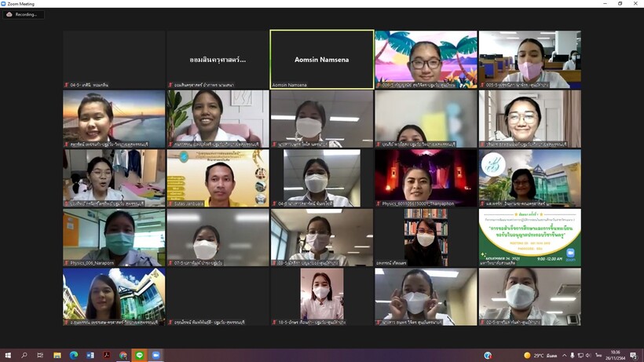Open taskbar search magnifier

tap(24, 355)
